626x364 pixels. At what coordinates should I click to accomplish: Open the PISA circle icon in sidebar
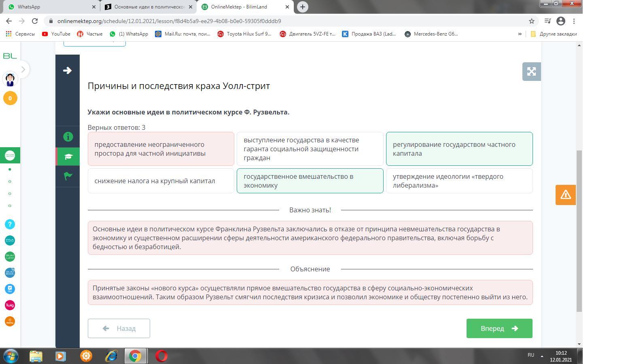[x=10, y=240]
